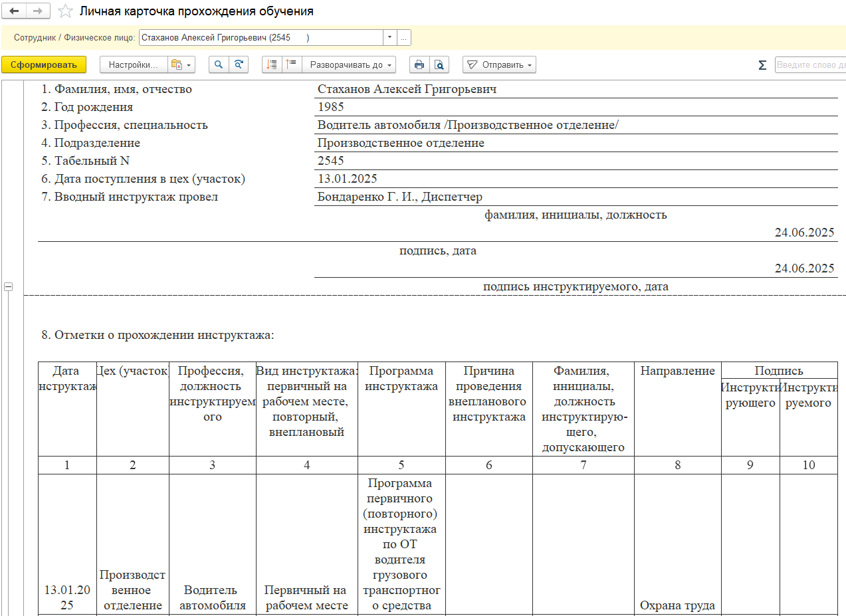Image resolution: width=846 pixels, height=616 pixels.
Task: Click the employee name input field
Action: click(261, 38)
